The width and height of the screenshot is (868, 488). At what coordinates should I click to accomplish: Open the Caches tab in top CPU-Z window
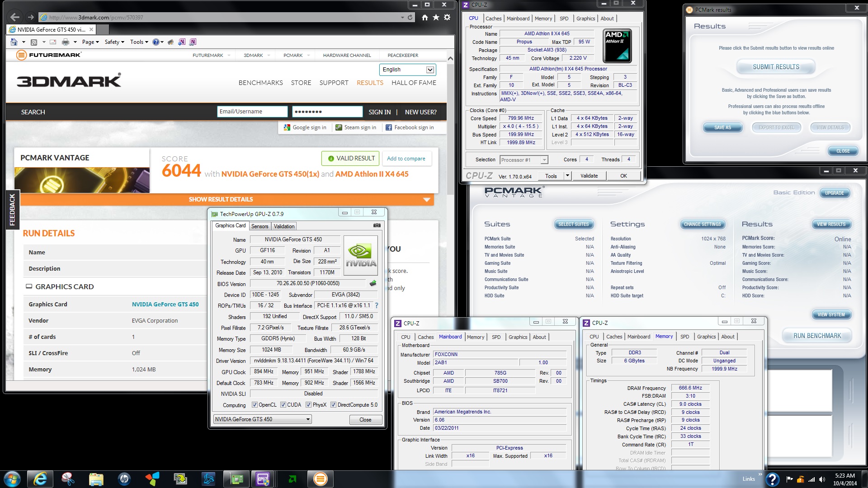coord(493,19)
